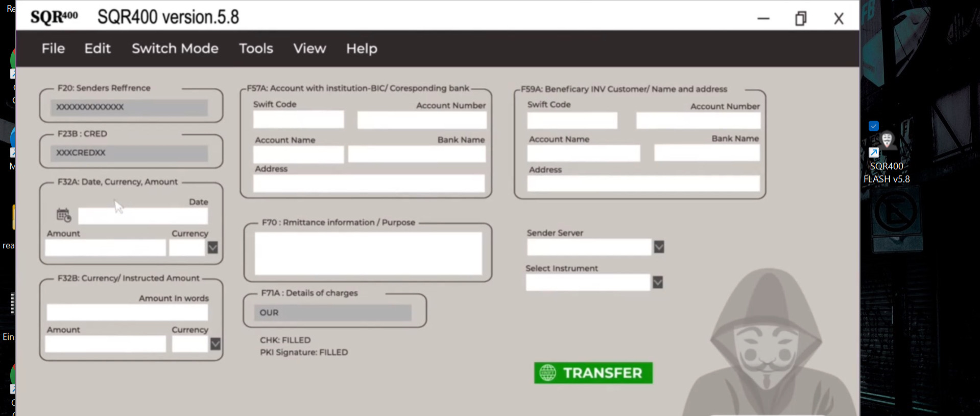Focus the F57A Account Number field
Viewport: 980px width, 416px height.
click(422, 120)
